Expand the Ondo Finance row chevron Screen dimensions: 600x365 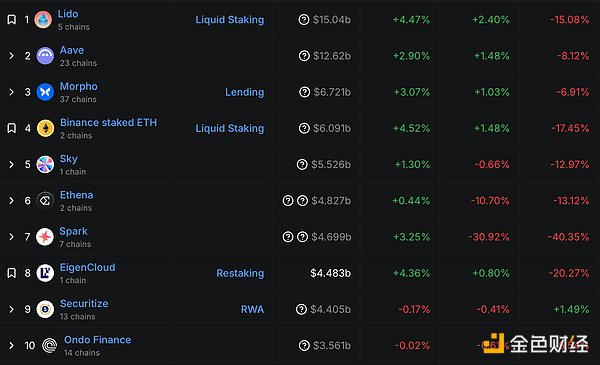point(11,345)
